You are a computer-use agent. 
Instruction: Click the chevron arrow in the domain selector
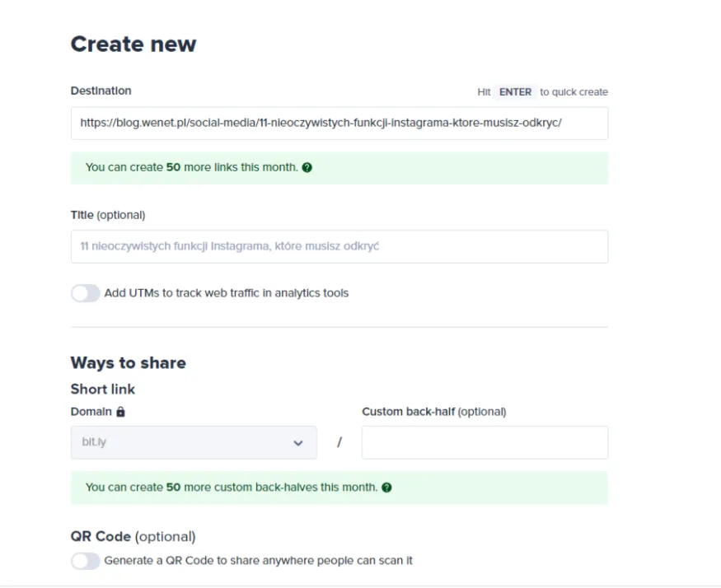pos(298,443)
